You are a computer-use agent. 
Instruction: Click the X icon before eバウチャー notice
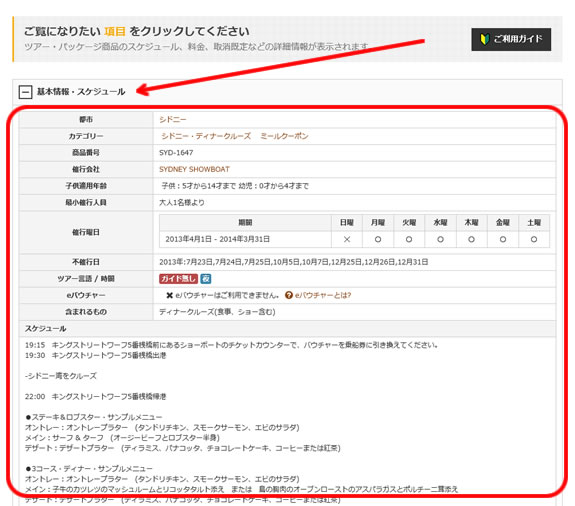169,296
